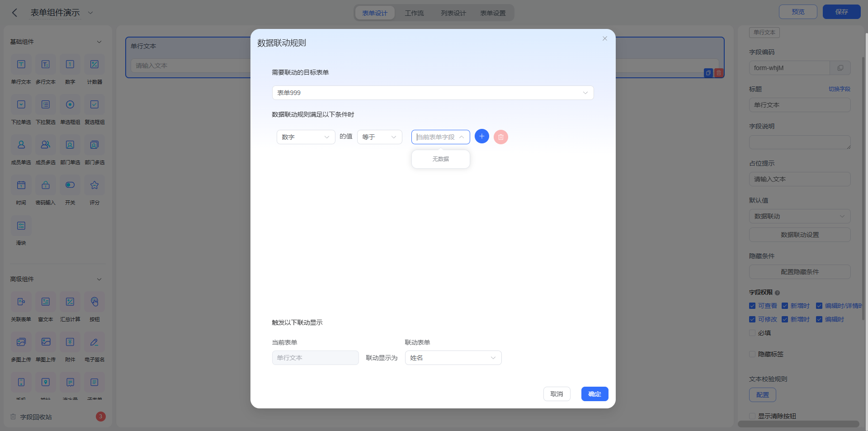
Task: Click the 切换字段 link
Action: [840, 89]
